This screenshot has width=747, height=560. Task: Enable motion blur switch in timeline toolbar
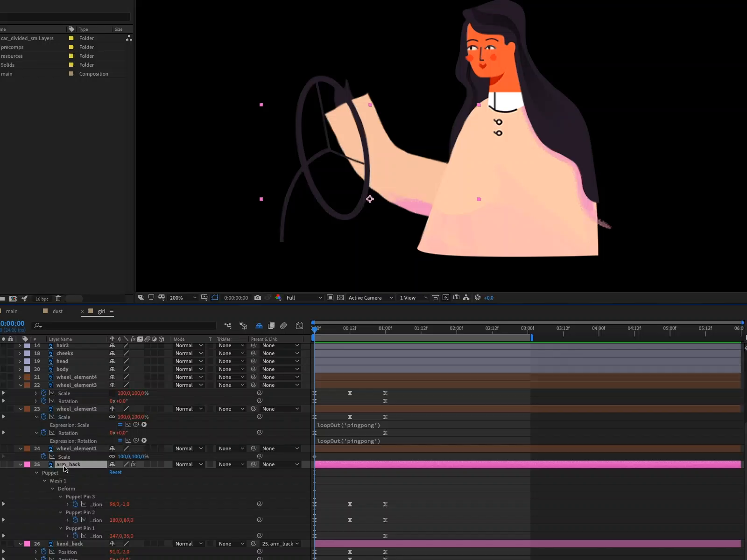(283, 326)
